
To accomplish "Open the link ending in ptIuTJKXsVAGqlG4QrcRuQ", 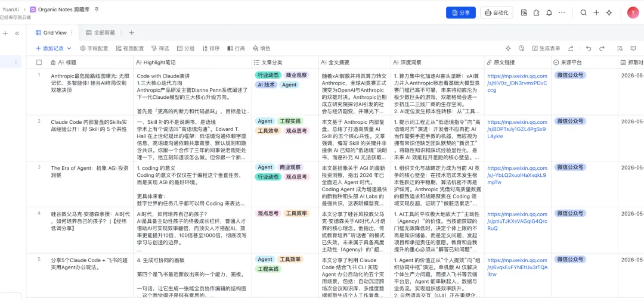I will pos(517,220).
